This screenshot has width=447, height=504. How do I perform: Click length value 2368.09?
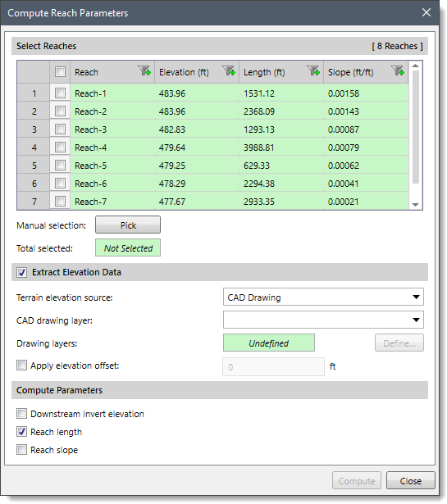(259, 111)
